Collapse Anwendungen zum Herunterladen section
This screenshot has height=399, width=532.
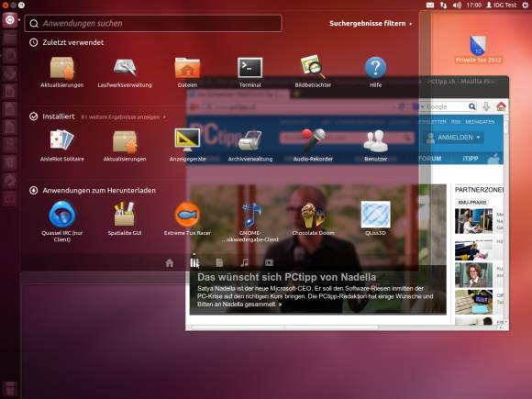click(x=93, y=191)
